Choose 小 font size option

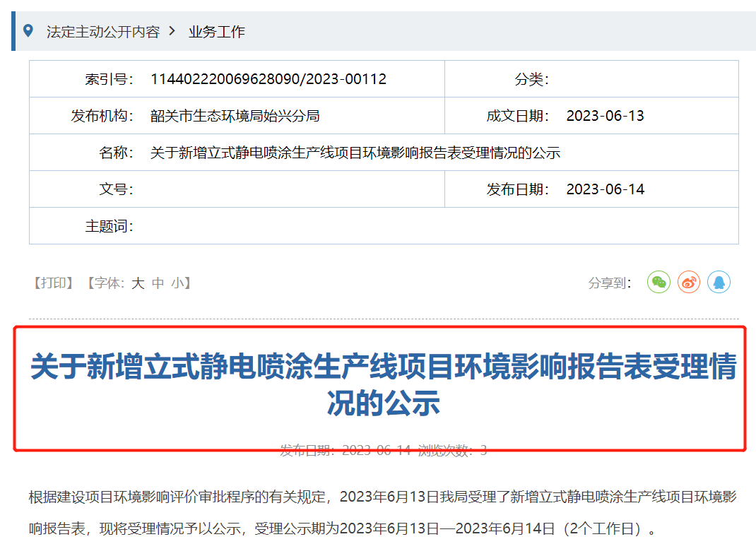point(177,283)
